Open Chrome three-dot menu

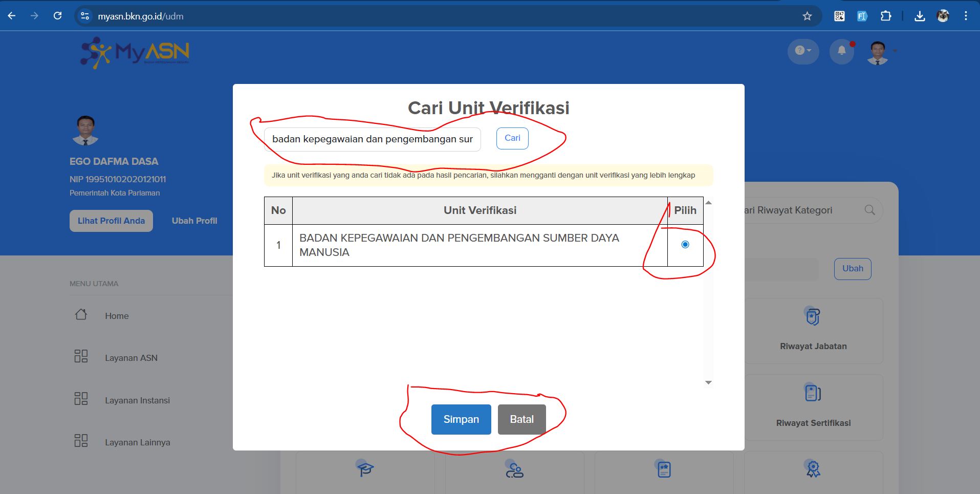pyautogui.click(x=966, y=16)
